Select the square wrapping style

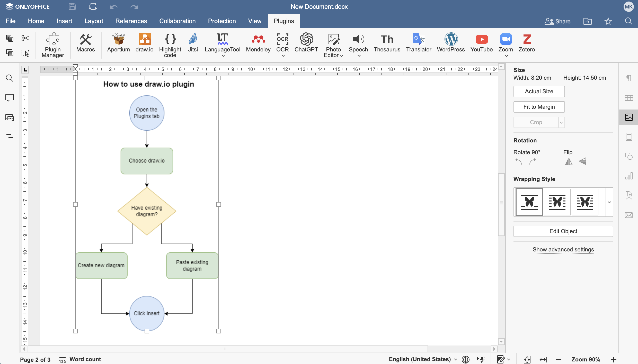[557, 202]
